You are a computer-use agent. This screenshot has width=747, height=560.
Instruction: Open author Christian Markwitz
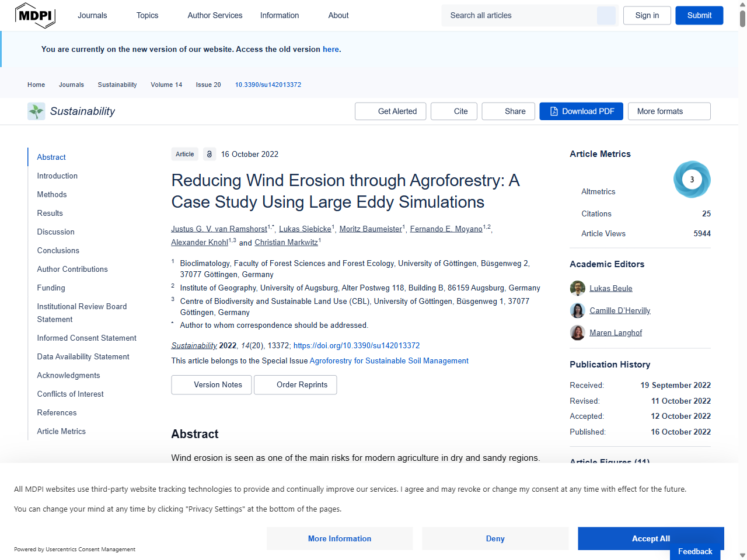tap(286, 242)
